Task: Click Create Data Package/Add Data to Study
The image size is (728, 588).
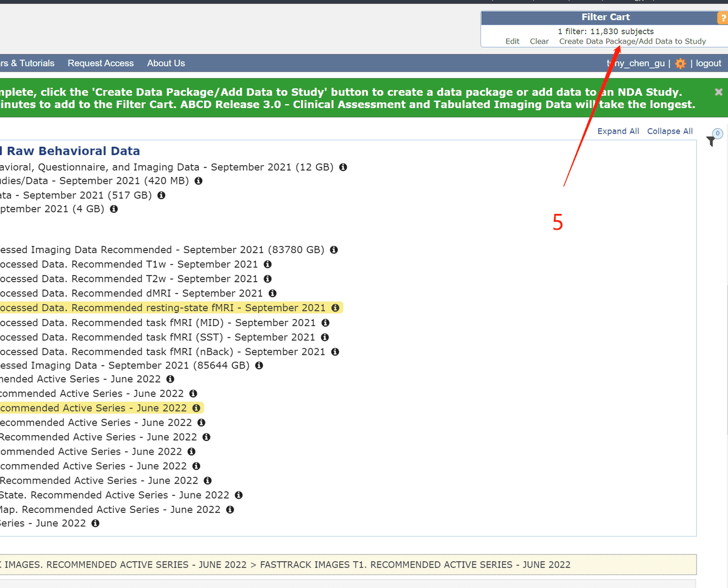Action: point(632,41)
